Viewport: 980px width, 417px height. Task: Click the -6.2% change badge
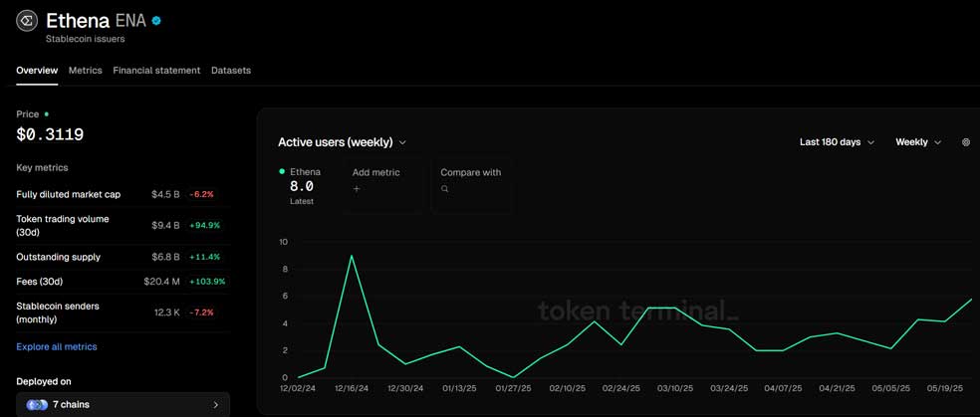point(201,194)
